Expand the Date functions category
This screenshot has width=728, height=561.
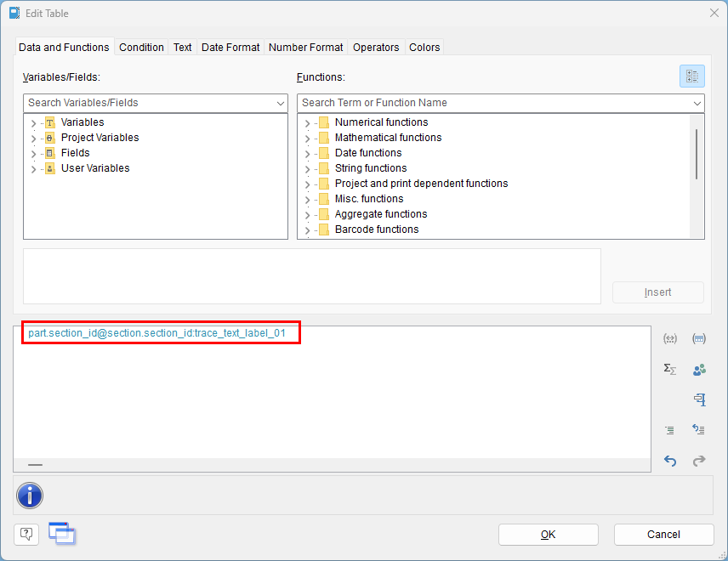click(x=308, y=152)
